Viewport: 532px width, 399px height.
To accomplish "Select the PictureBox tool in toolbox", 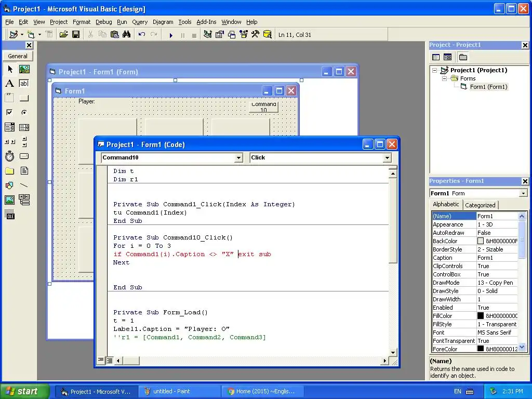I will click(24, 69).
